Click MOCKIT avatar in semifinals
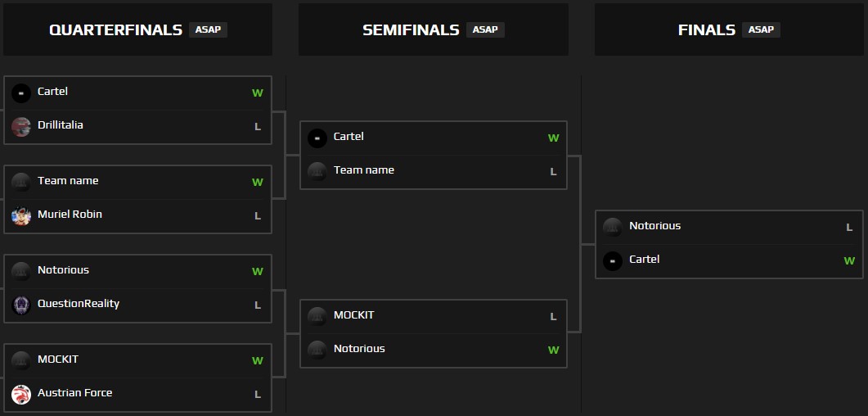The image size is (868, 416). tap(317, 317)
